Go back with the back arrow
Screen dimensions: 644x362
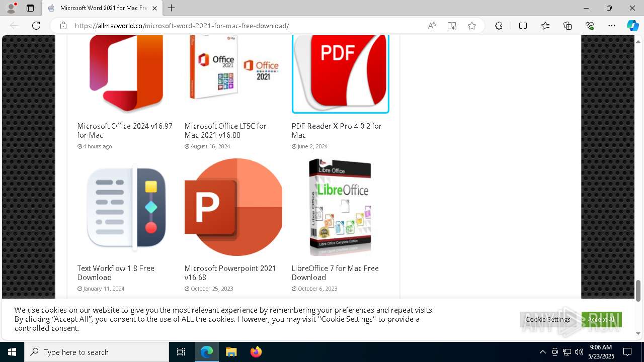[14, 26]
